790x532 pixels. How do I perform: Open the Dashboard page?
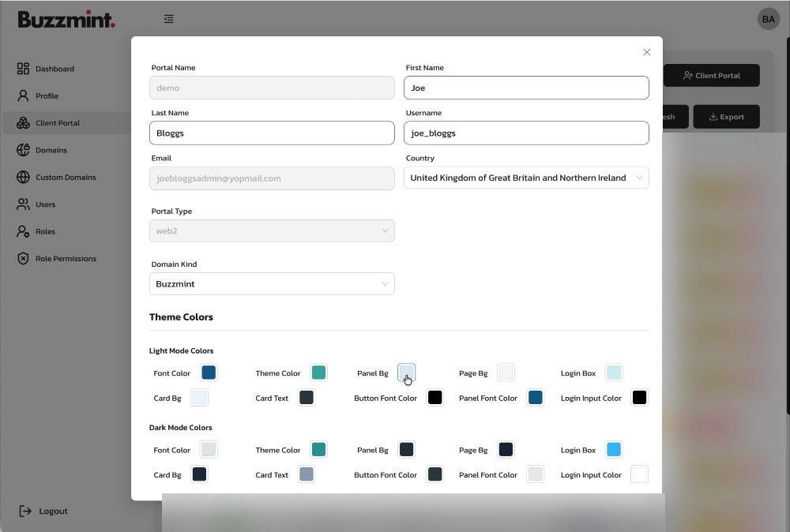click(55, 69)
